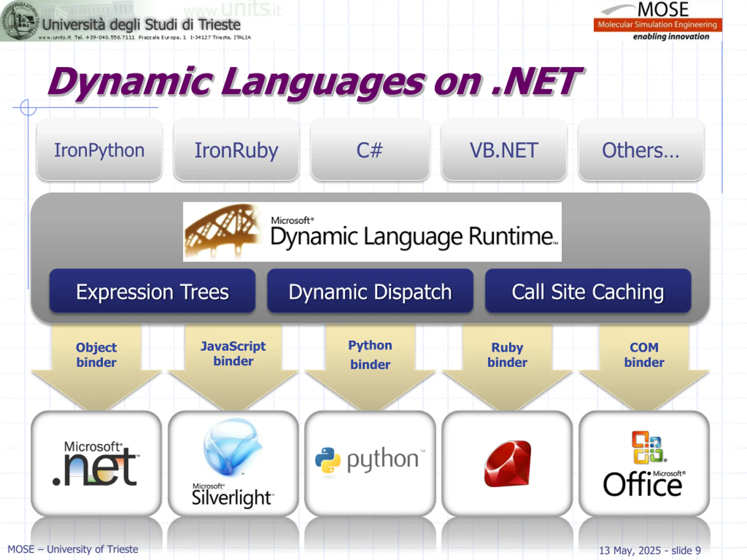The width and height of the screenshot is (747, 560).
Task: Click the Microsoft Office logo tile
Action: click(x=644, y=463)
